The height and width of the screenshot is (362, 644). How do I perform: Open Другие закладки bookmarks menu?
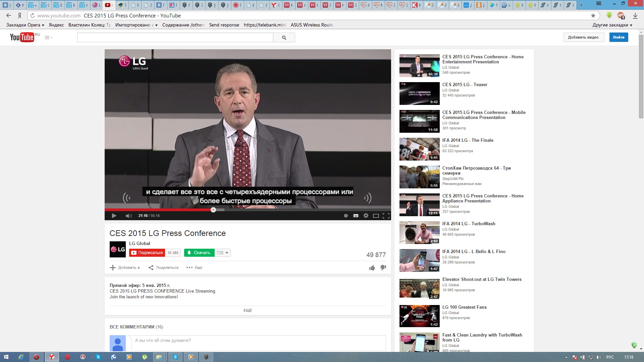coord(612,25)
